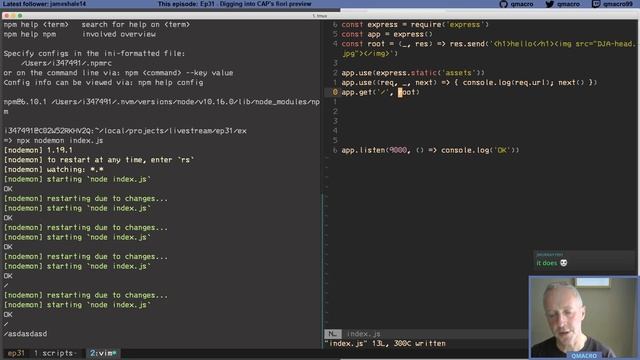Click the red close button of terminal window
The image size is (640, 360).
coord(7,16)
